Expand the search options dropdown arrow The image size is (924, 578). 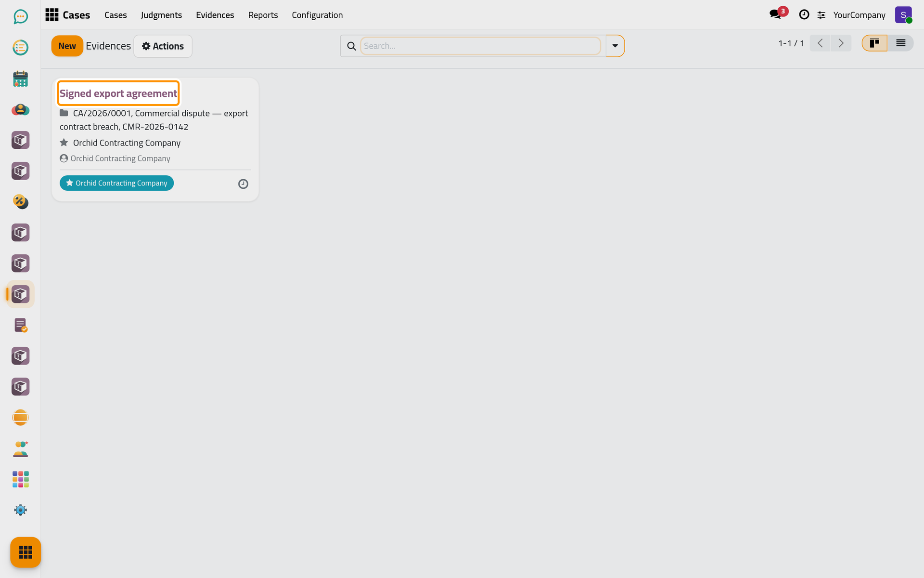[615, 46]
